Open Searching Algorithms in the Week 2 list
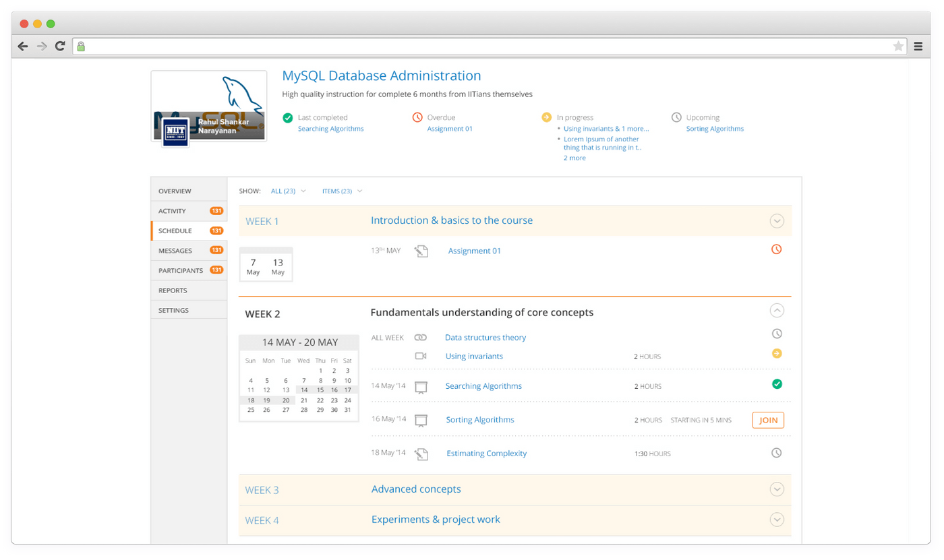Image resolution: width=944 pixels, height=560 pixels. pos(483,386)
